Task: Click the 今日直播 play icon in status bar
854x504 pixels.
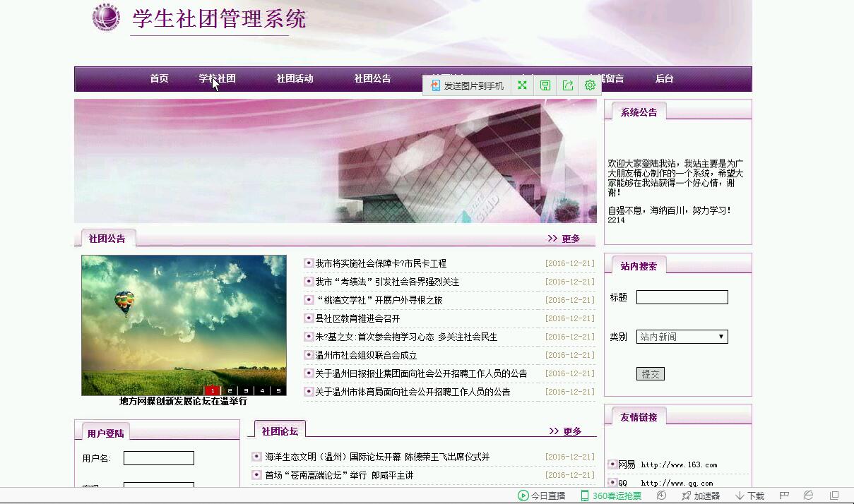Action: click(523, 496)
